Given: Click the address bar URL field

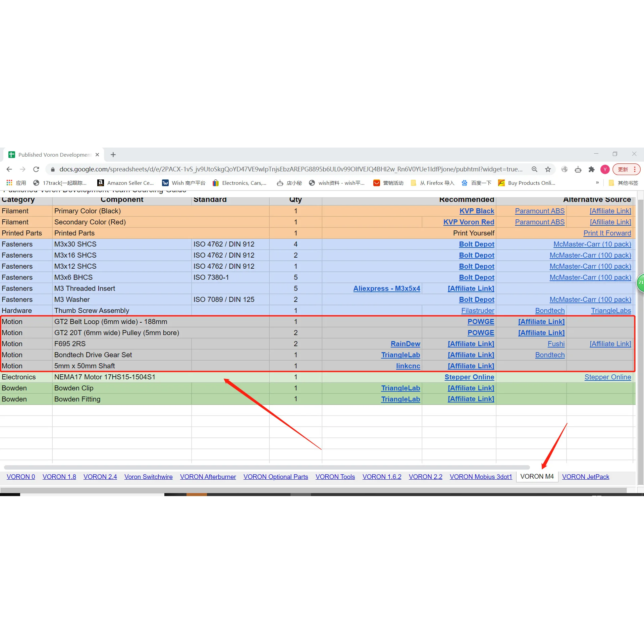Looking at the screenshot, I should 290,169.
